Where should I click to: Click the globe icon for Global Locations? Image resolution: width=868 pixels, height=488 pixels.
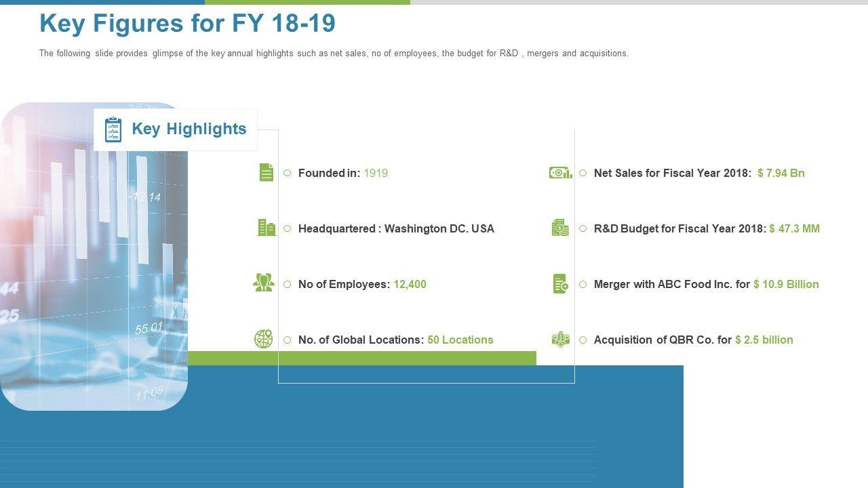pyautogui.click(x=264, y=339)
